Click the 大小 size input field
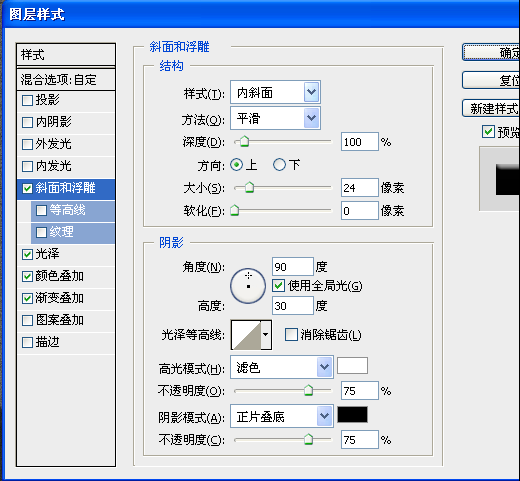This screenshot has width=520, height=481. point(360,188)
